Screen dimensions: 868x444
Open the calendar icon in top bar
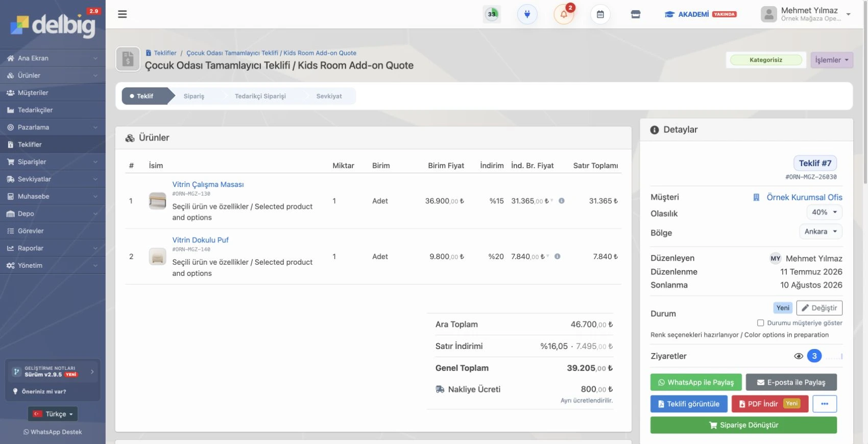tap(600, 14)
